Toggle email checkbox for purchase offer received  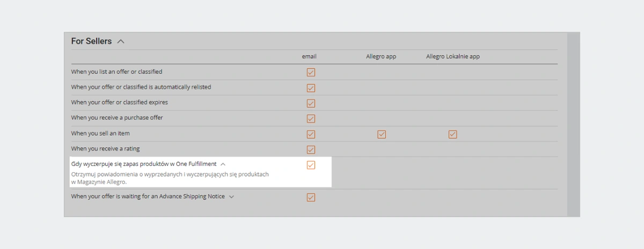(311, 119)
